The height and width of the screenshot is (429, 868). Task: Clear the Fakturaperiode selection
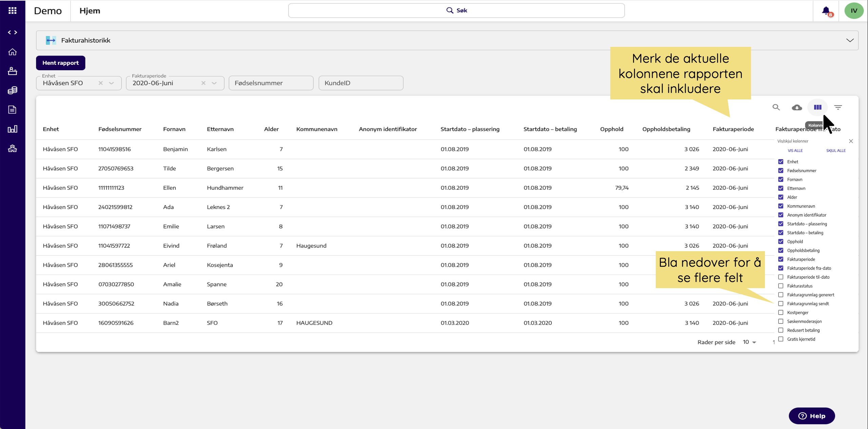[203, 83]
